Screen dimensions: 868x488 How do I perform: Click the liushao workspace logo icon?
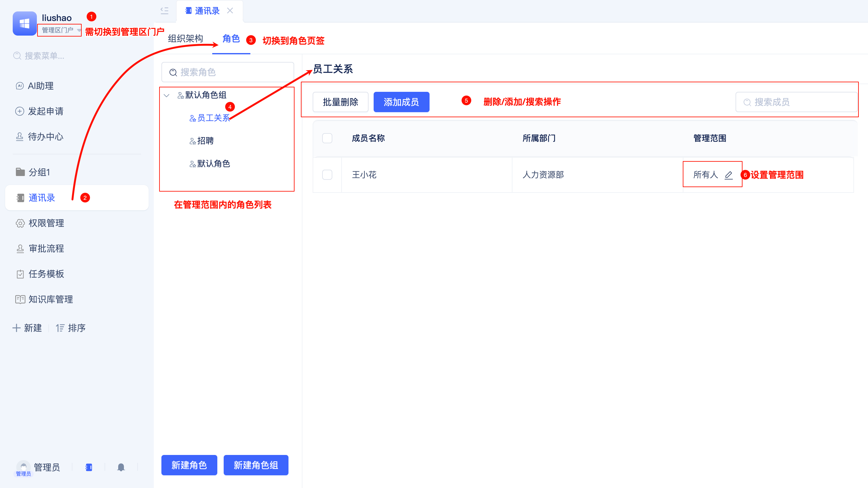tap(24, 24)
